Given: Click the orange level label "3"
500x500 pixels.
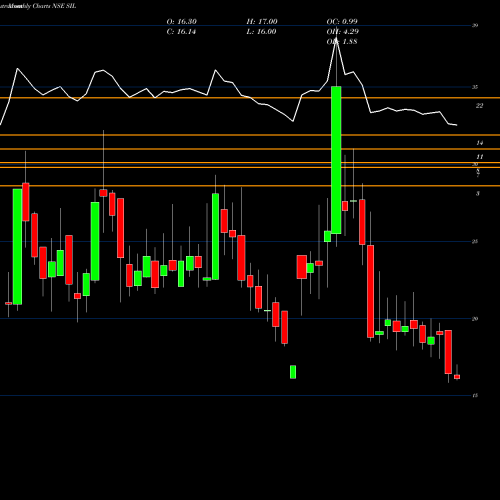Looking at the screenshot, I should point(478,194).
